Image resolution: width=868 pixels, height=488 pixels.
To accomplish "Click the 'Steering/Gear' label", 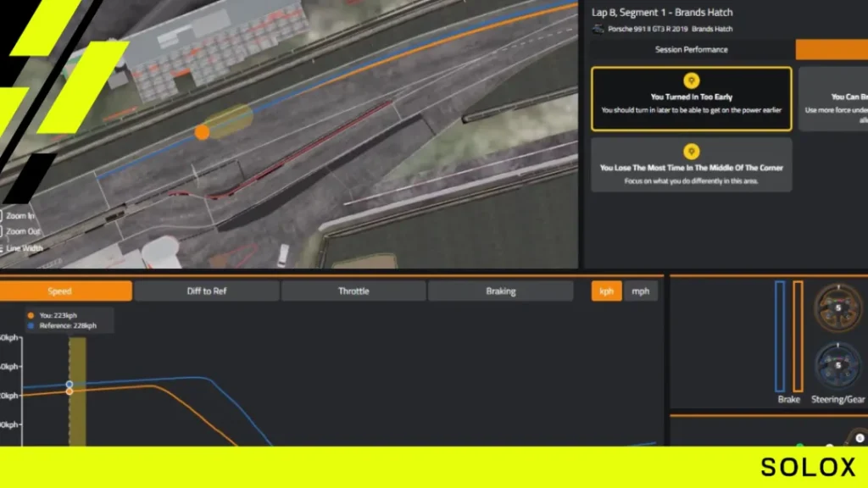I will point(837,400).
